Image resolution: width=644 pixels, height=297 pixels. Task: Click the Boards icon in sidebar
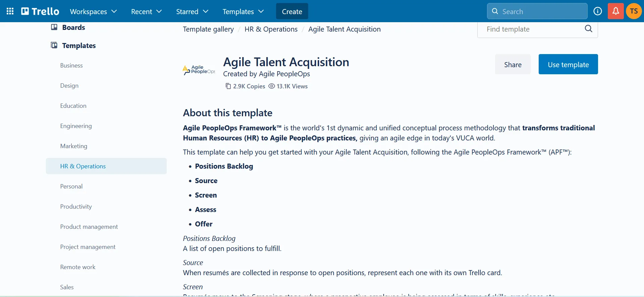tap(54, 27)
